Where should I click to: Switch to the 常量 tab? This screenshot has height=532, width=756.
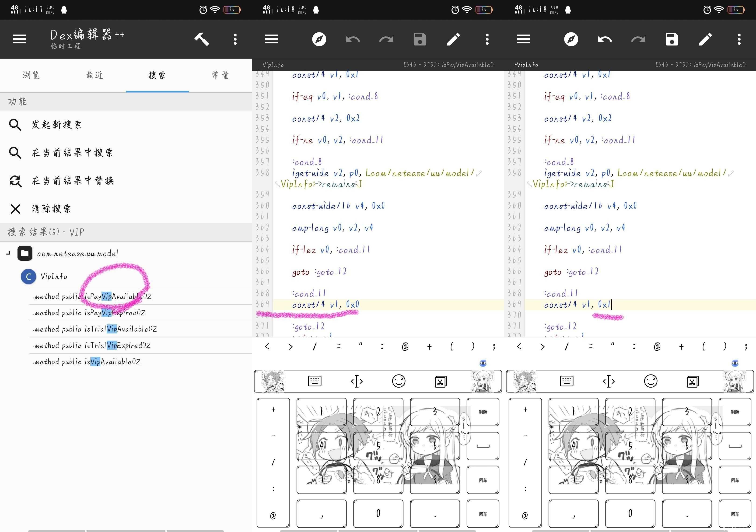220,75
